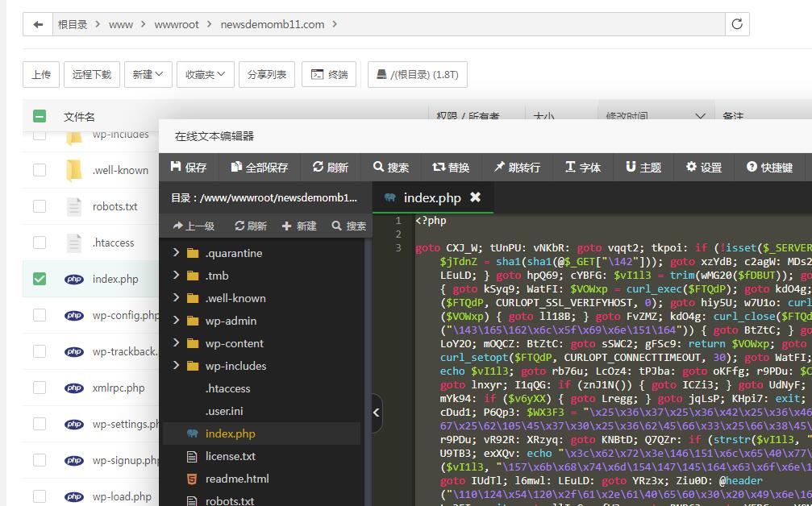Check the .well-known row checkbox in file list
This screenshot has height=506, width=812.
(40, 170)
